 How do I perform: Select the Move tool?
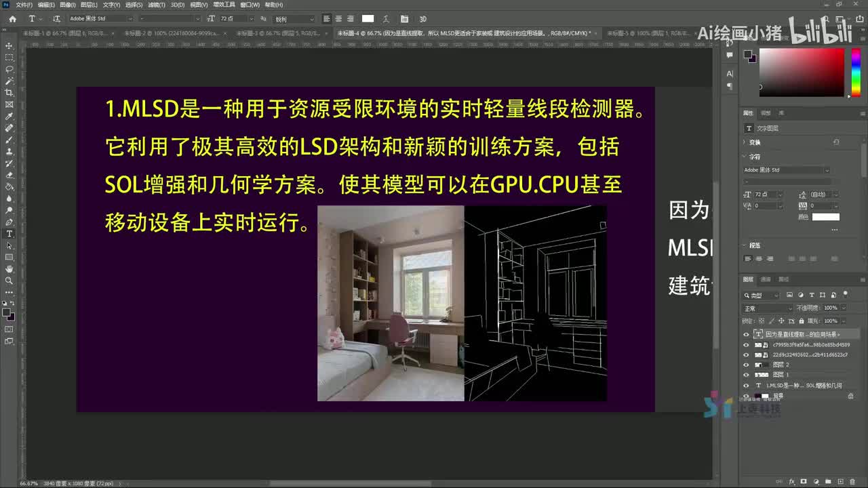coord(9,45)
